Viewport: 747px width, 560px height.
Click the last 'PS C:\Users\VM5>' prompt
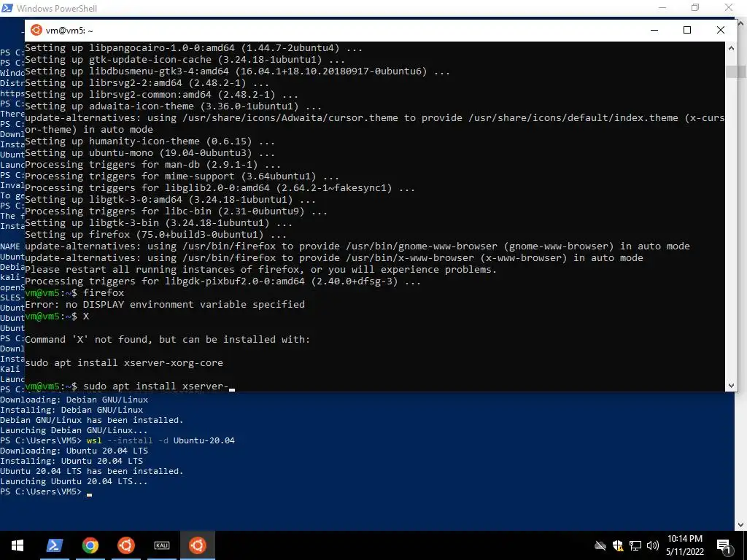41,491
